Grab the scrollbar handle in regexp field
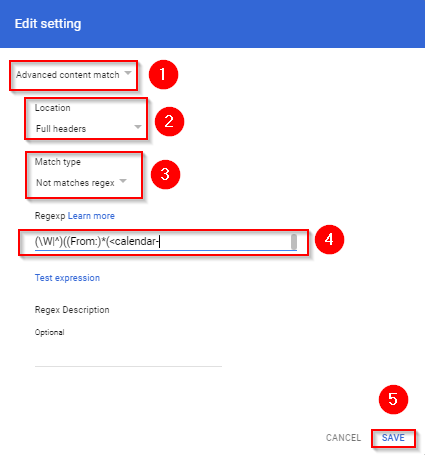 (294, 242)
